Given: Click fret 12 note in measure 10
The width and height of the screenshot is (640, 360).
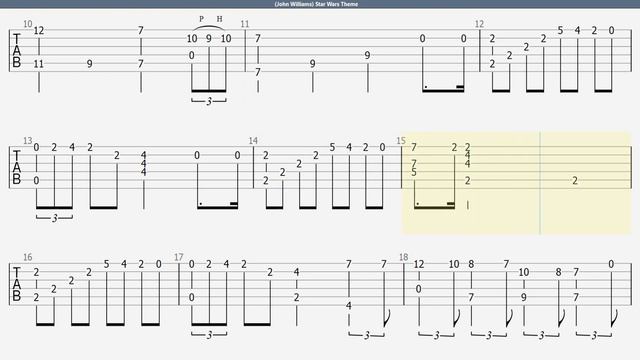Looking at the screenshot, I should [39, 31].
